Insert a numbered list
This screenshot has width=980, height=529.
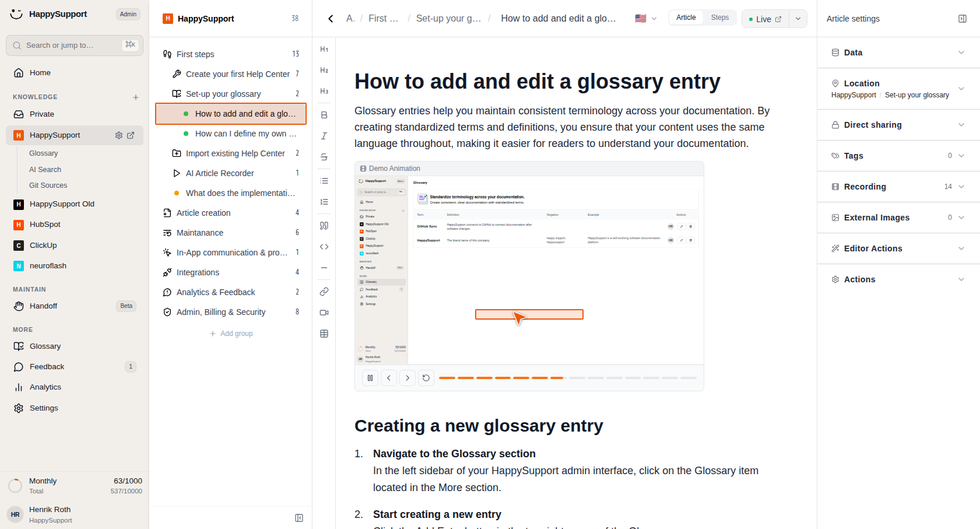[324, 202]
